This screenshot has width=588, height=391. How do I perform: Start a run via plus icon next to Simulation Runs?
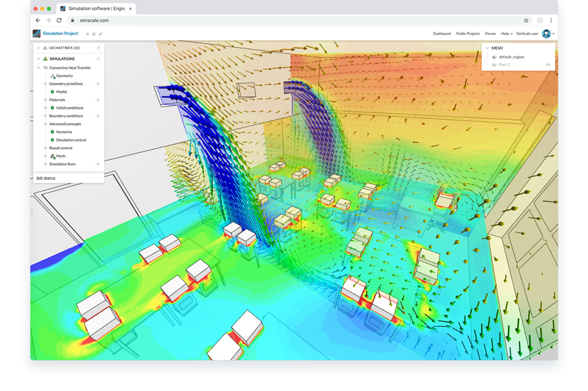(x=98, y=164)
